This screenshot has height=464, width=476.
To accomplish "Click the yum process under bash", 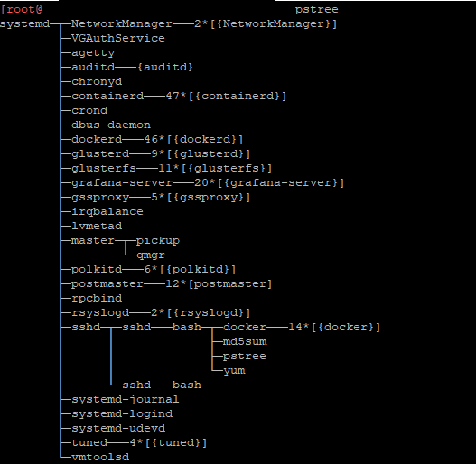I will pos(234,371).
